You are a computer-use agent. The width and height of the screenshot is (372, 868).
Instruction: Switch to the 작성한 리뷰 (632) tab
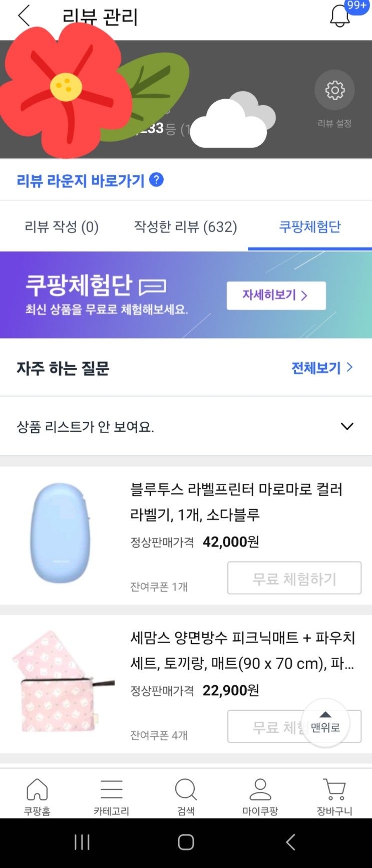[x=185, y=227]
